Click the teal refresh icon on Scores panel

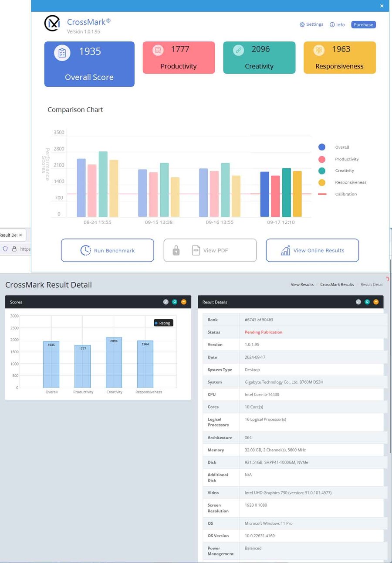(175, 302)
